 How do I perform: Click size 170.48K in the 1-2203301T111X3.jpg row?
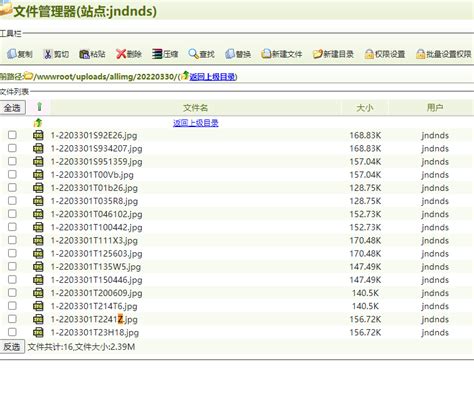pyautogui.click(x=365, y=240)
